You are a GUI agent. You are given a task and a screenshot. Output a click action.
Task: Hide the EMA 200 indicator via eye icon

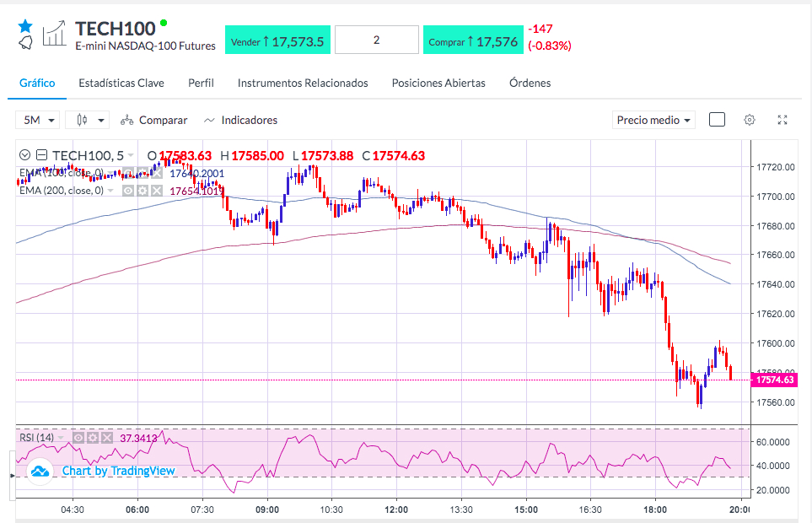(x=128, y=191)
